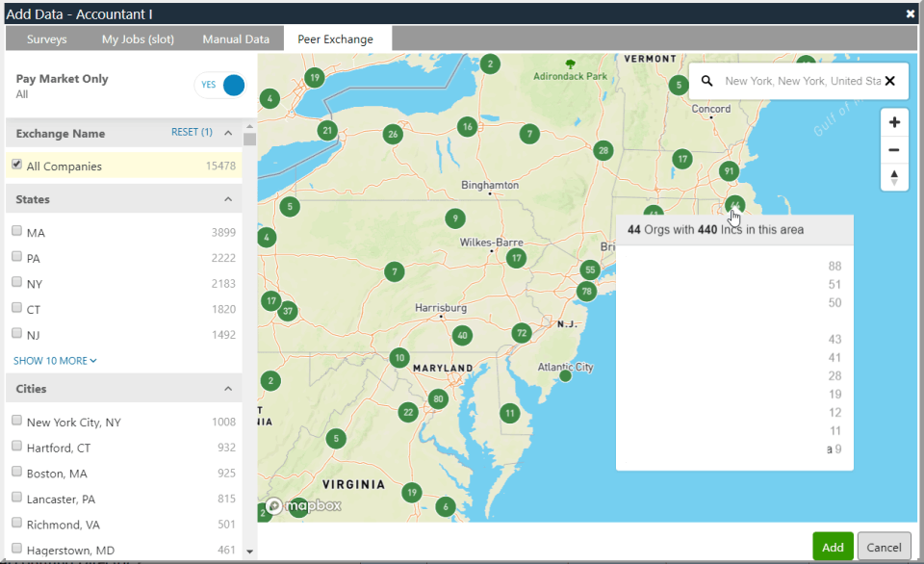Switch to the Surveys tab
The width and height of the screenshot is (924, 564).
(46, 39)
